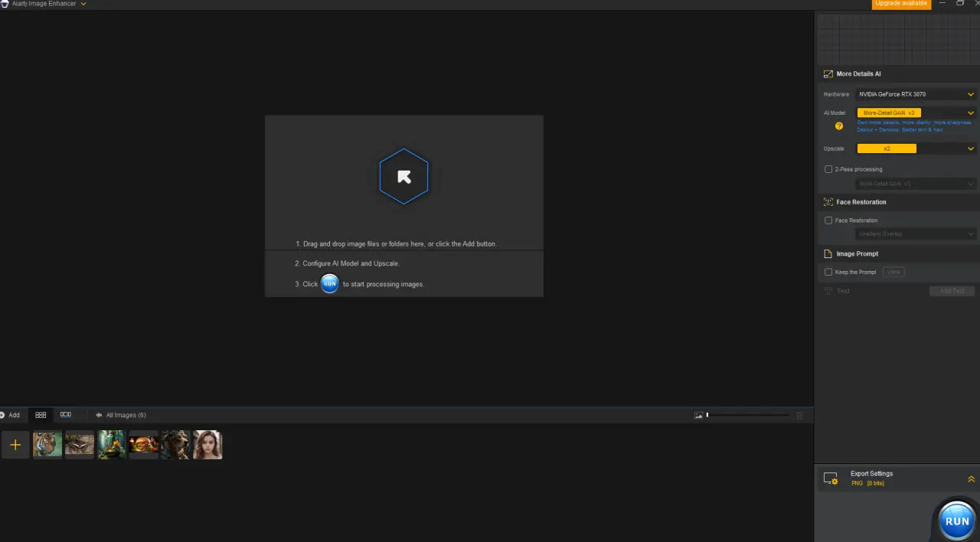
Task: Click the Export Settings icon
Action: coord(831,478)
